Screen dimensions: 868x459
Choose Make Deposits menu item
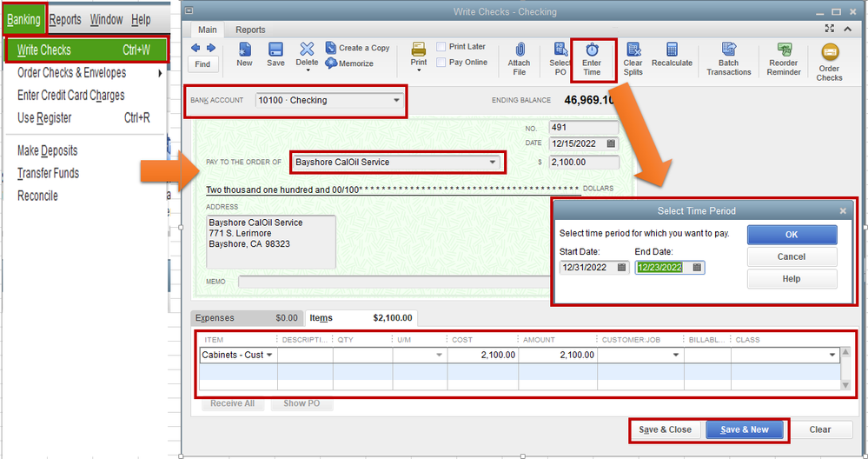(48, 150)
